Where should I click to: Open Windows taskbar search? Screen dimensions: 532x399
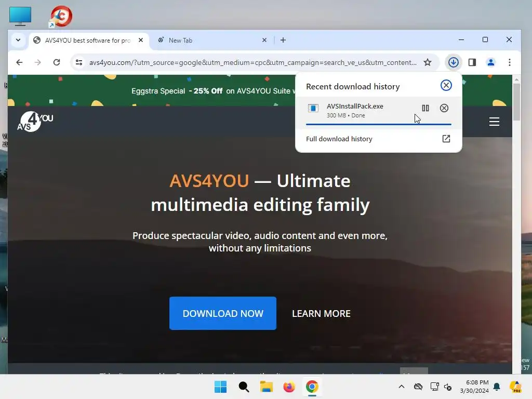pos(244,387)
